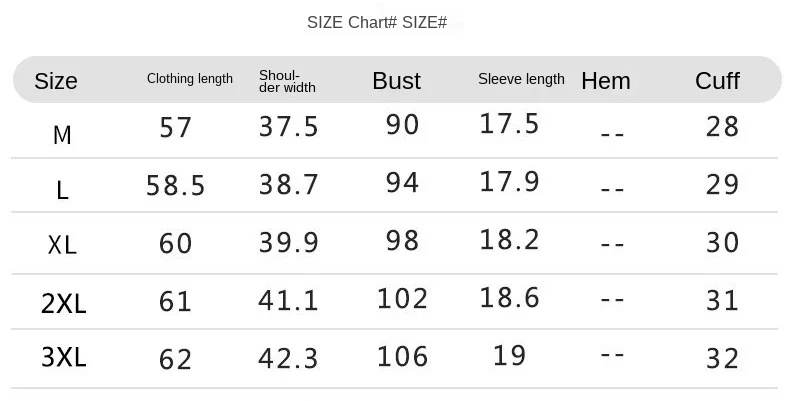Click clothing length value 58.5
The height and width of the screenshot is (401, 790).
(x=175, y=185)
